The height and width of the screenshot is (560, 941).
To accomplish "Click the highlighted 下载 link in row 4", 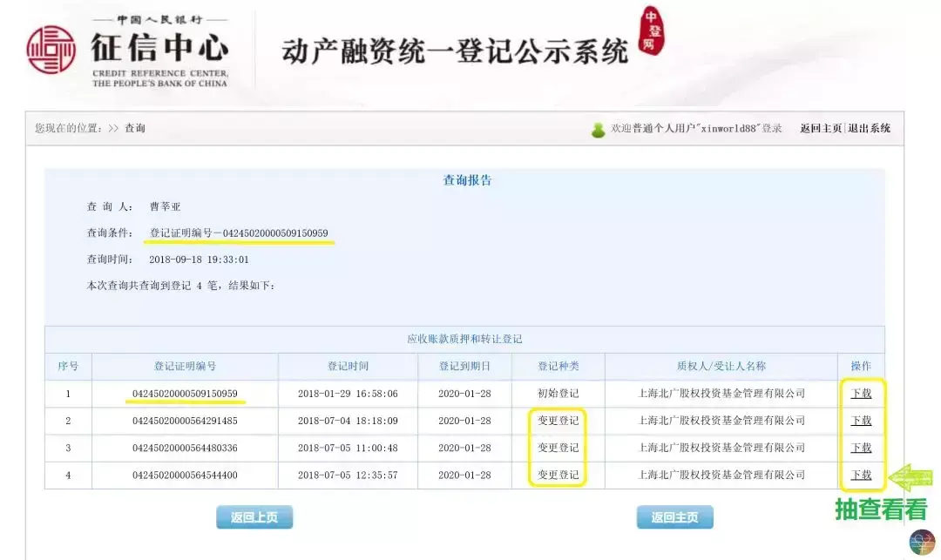I will pyautogui.click(x=861, y=476).
